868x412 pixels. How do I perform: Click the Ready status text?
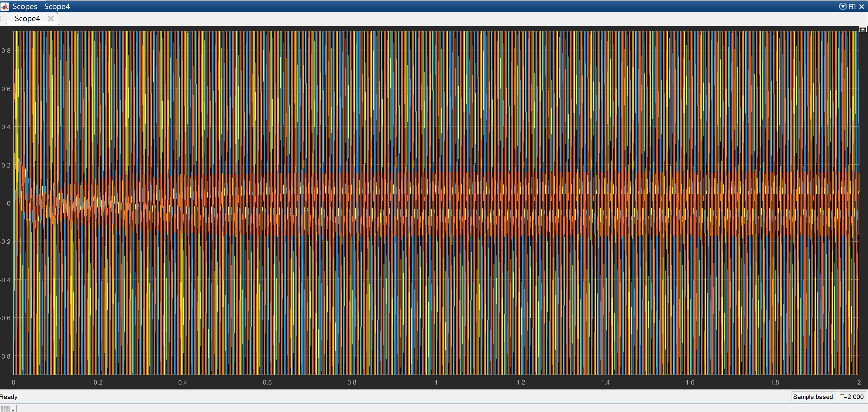pyautogui.click(x=9, y=397)
